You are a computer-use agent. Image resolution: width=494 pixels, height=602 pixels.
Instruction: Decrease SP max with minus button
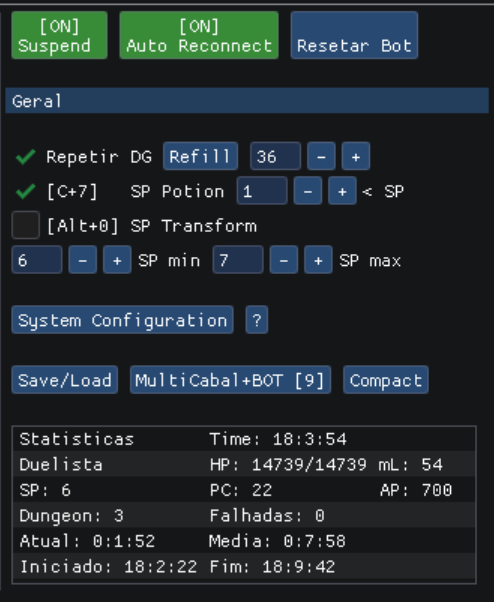coord(284,260)
